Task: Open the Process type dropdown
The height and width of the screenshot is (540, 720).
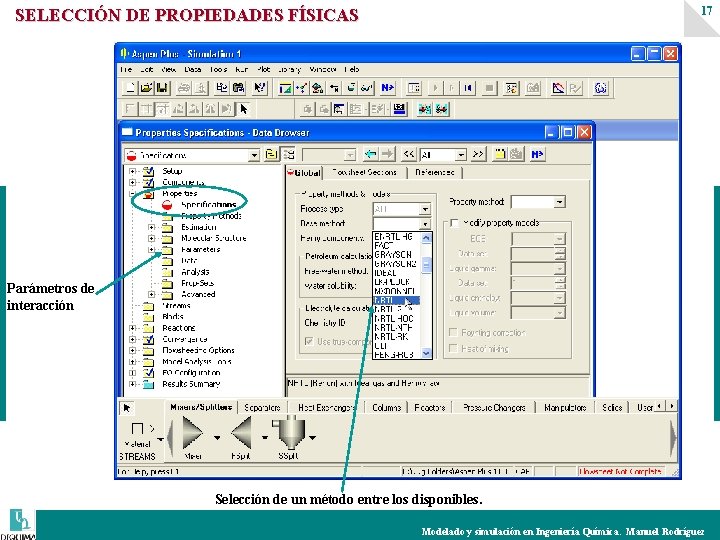Action: pyautogui.click(x=425, y=209)
